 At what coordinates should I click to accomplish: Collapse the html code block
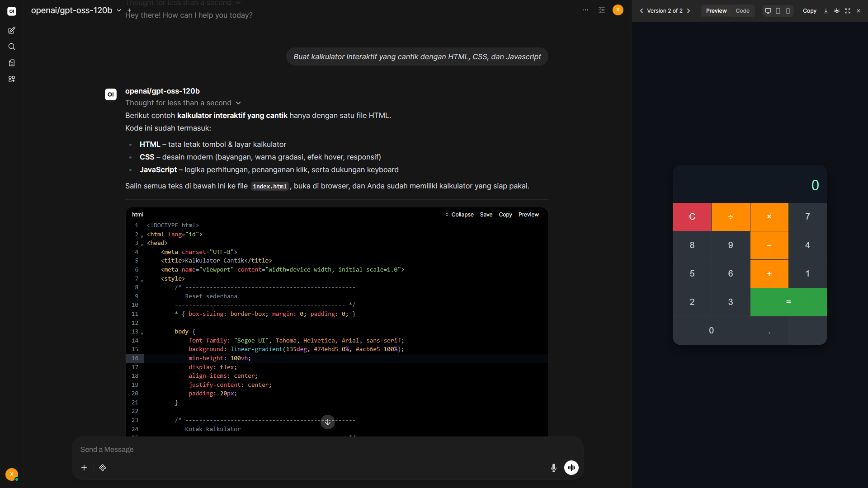tap(459, 215)
